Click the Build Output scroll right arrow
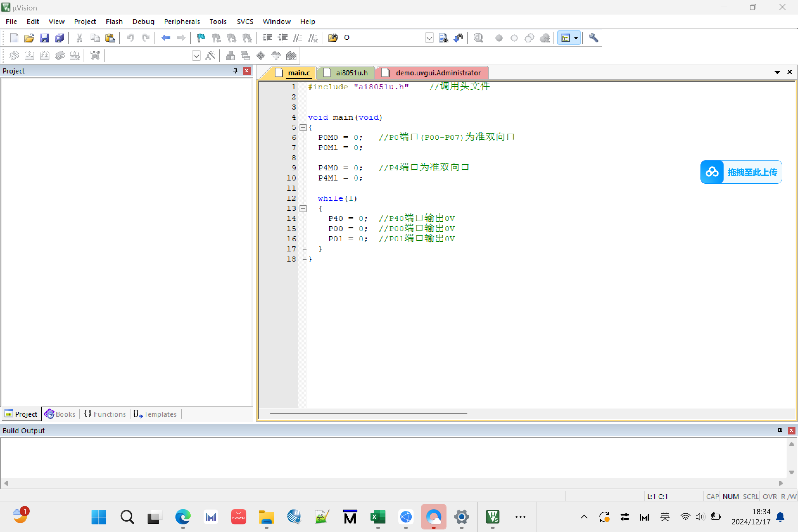 [781, 483]
